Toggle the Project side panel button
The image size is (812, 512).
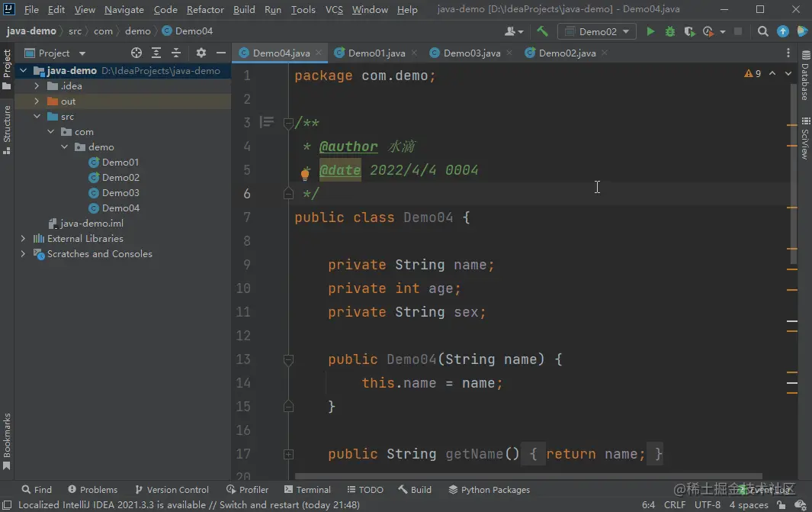click(7, 69)
